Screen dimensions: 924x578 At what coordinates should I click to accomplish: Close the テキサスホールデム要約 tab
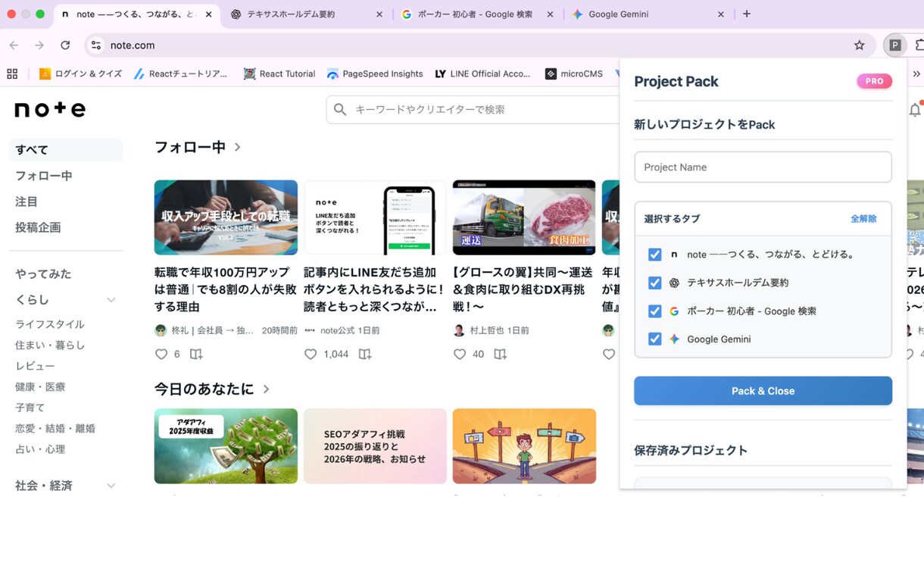[379, 14]
